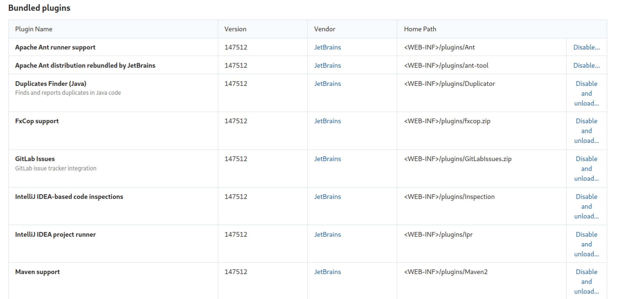The height and width of the screenshot is (299, 644).
Task: Disable and unload IntelliJ IDEA-based code inspections
Action: [x=586, y=206]
